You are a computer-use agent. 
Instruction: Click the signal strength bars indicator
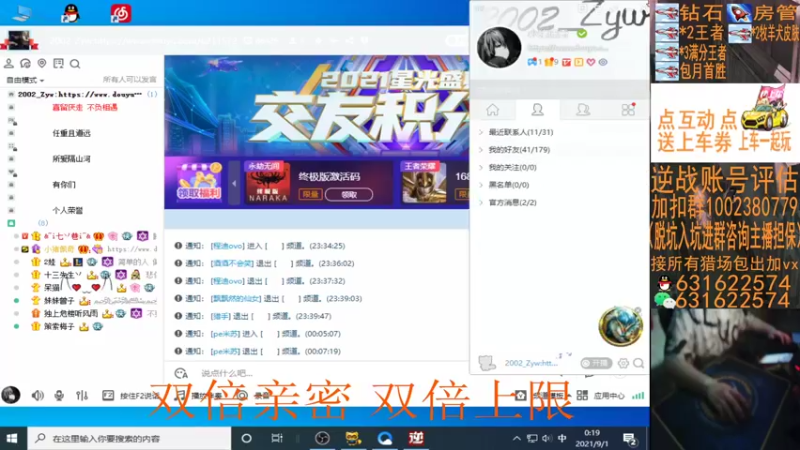tap(638, 395)
